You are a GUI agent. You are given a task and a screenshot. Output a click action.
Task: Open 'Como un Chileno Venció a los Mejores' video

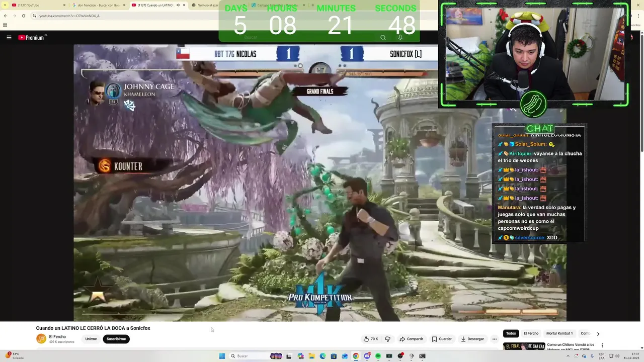click(571, 347)
